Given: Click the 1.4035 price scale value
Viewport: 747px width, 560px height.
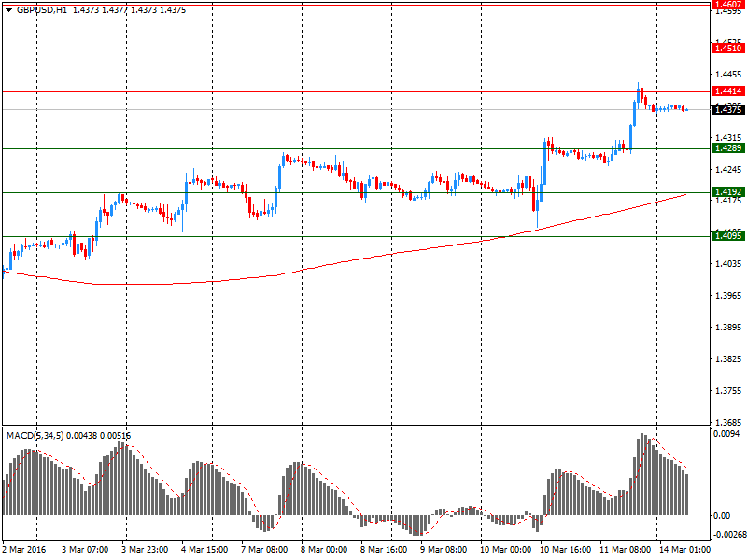Looking at the screenshot, I should pos(728,264).
